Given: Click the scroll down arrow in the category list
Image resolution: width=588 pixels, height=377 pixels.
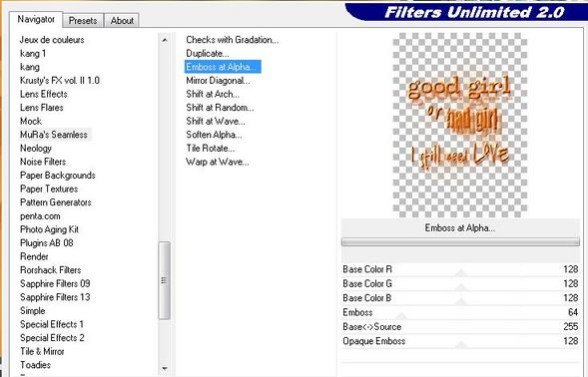Looking at the screenshot, I should coord(165,368).
